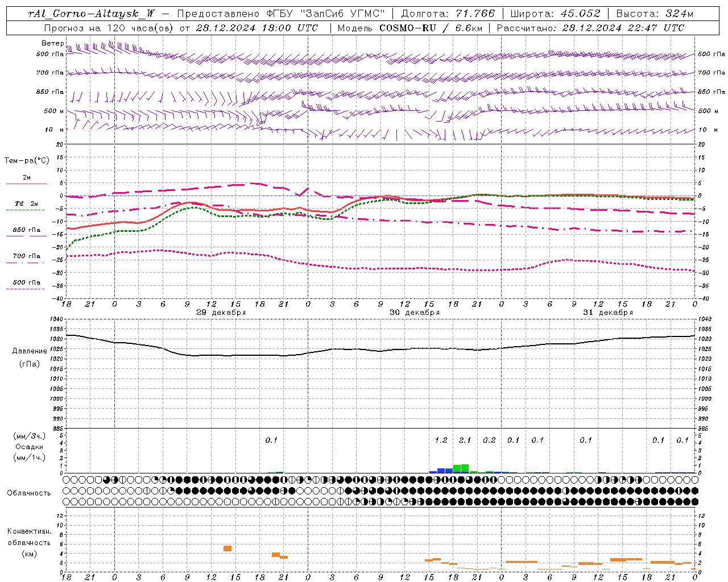Click the forecast start 28.12.2024 18:00 UTC
Screen dimensions: 728x582
click(257, 28)
